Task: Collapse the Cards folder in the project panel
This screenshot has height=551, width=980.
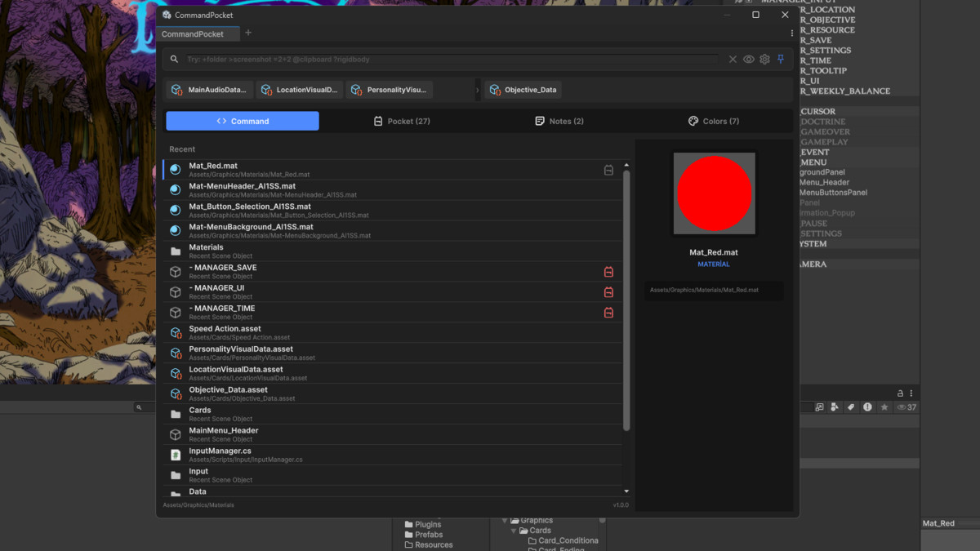Action: [x=514, y=530]
